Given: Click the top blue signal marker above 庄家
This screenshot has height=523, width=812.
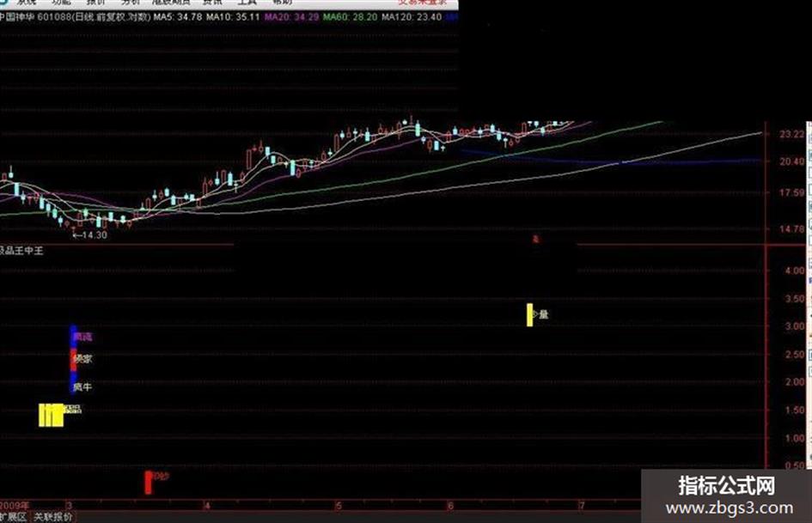Looking at the screenshot, I should point(74,338).
